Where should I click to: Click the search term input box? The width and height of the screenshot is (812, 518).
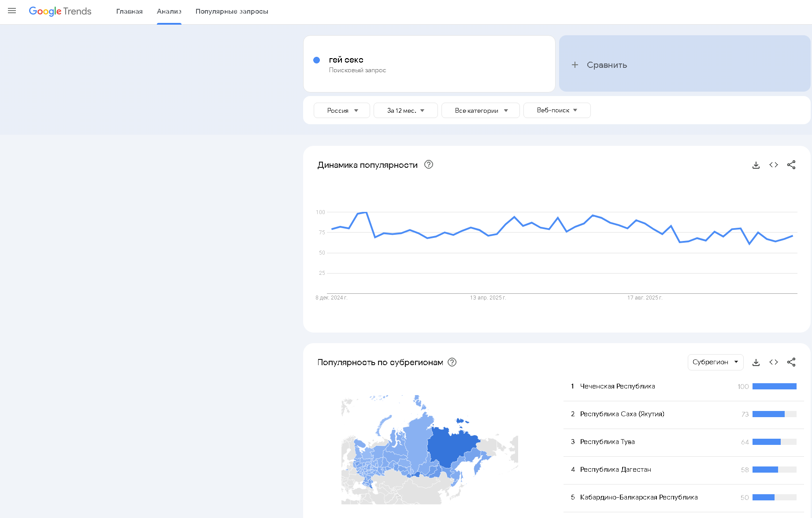pos(429,64)
